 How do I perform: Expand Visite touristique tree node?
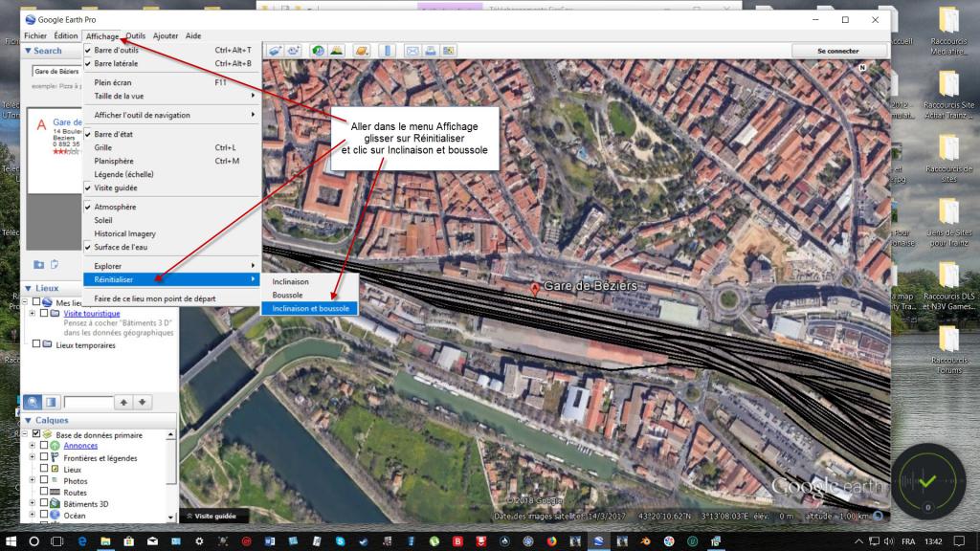pos(32,313)
